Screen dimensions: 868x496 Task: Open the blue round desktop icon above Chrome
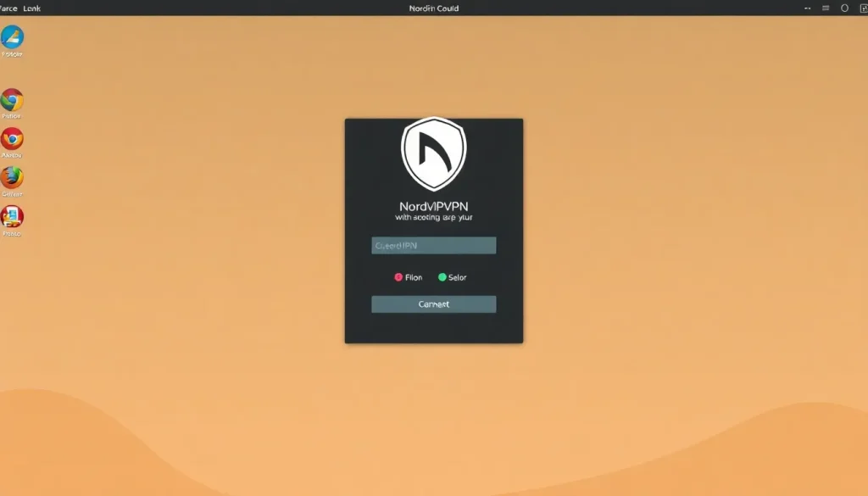pyautogui.click(x=12, y=36)
